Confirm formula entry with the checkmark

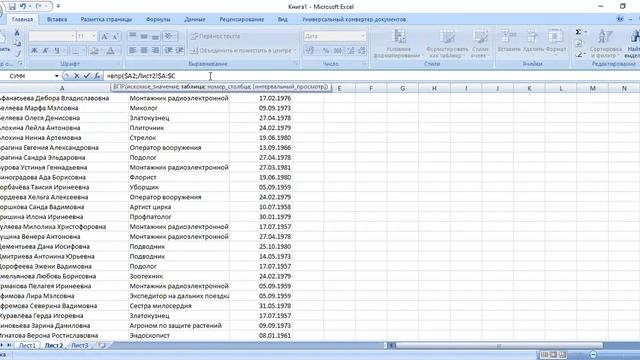(87, 76)
